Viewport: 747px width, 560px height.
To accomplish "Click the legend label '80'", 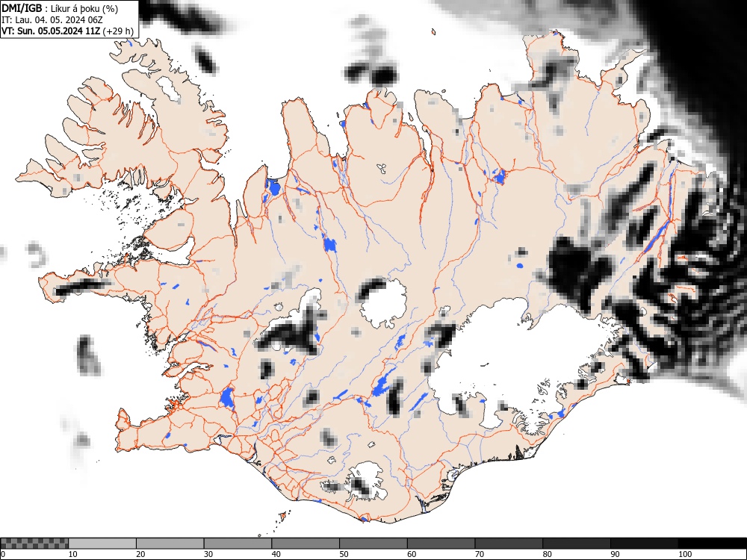I will [x=547, y=554].
